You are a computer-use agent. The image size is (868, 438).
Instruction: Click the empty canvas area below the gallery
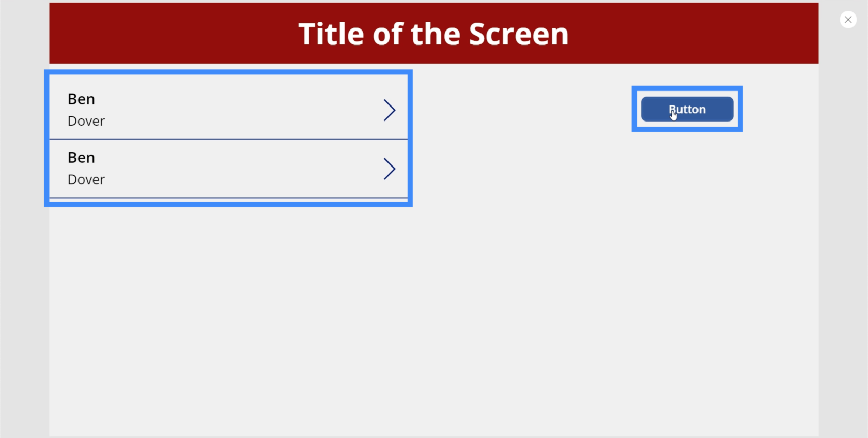[x=434, y=321]
